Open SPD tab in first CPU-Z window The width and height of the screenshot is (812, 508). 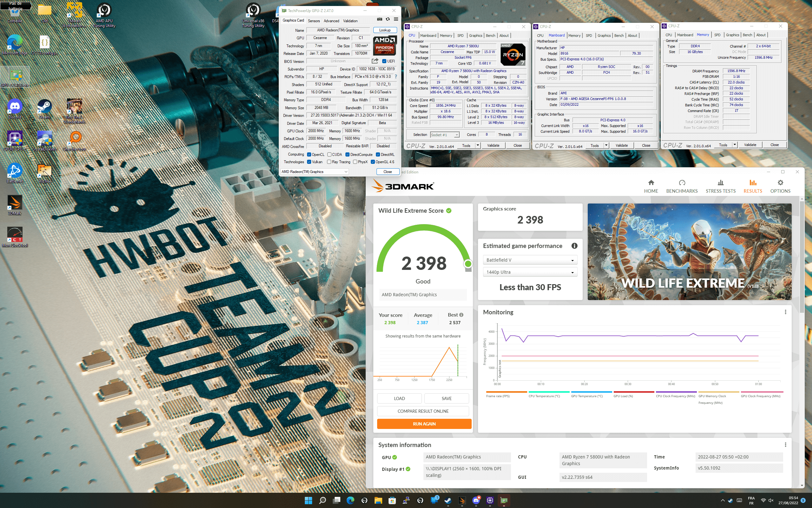pyautogui.click(x=460, y=36)
